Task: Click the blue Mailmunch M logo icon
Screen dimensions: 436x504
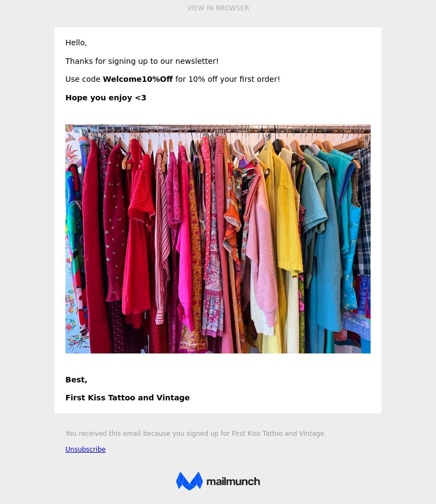Action: pos(190,481)
